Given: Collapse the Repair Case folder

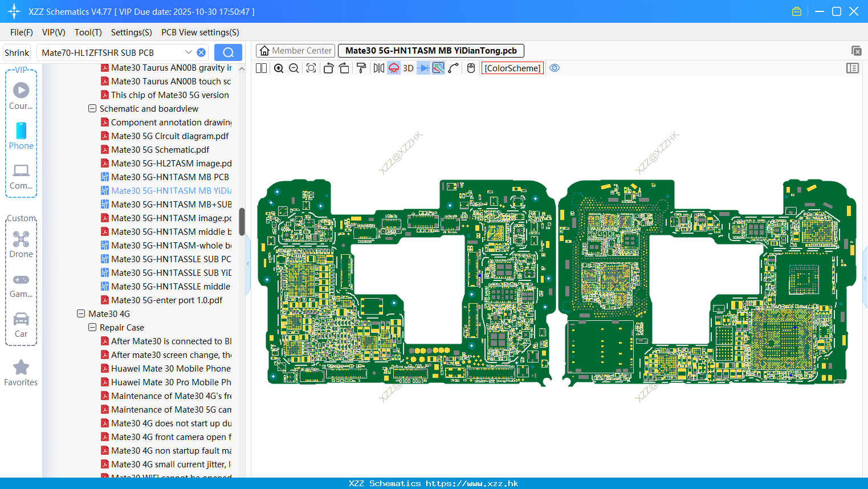Looking at the screenshot, I should (92, 327).
